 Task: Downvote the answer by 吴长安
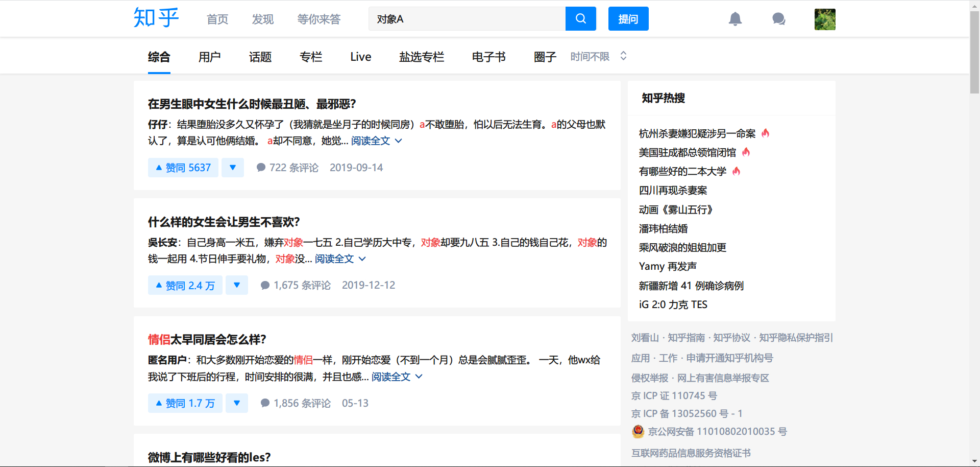pyautogui.click(x=237, y=285)
